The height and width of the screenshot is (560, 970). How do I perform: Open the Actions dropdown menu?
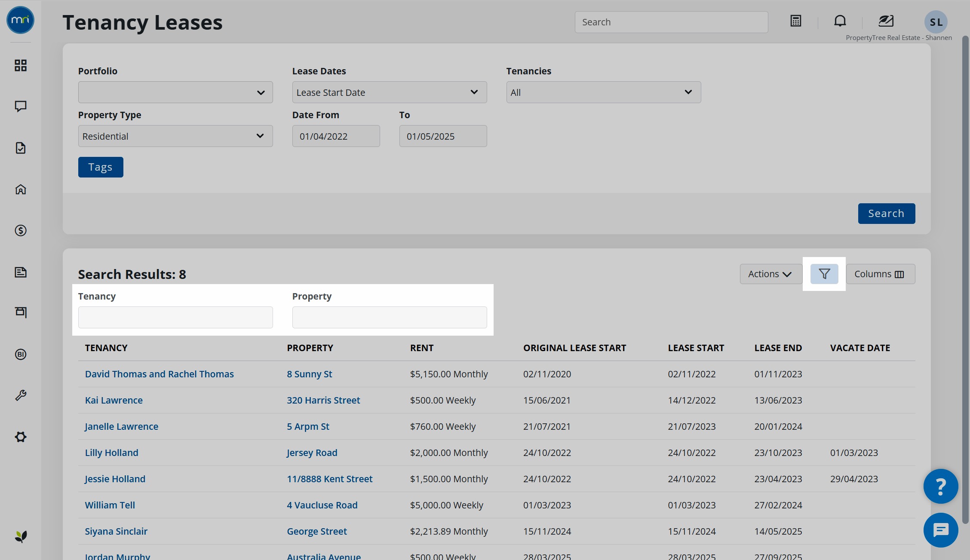pos(771,274)
